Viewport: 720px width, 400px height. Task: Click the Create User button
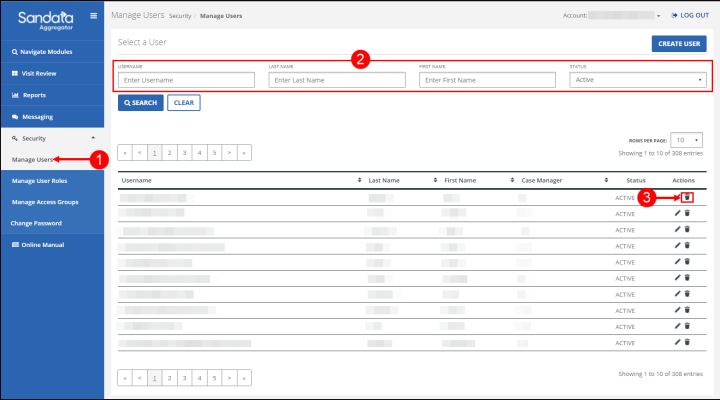click(678, 43)
